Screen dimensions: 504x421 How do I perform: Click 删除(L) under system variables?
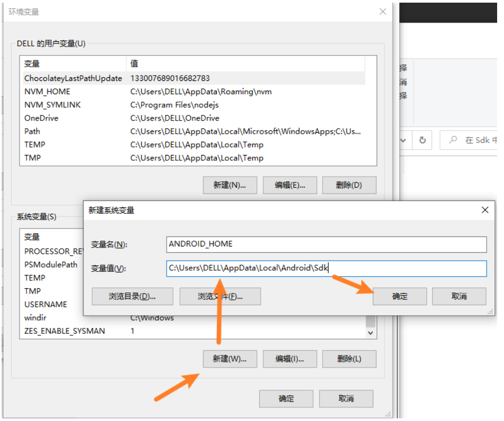tap(349, 359)
